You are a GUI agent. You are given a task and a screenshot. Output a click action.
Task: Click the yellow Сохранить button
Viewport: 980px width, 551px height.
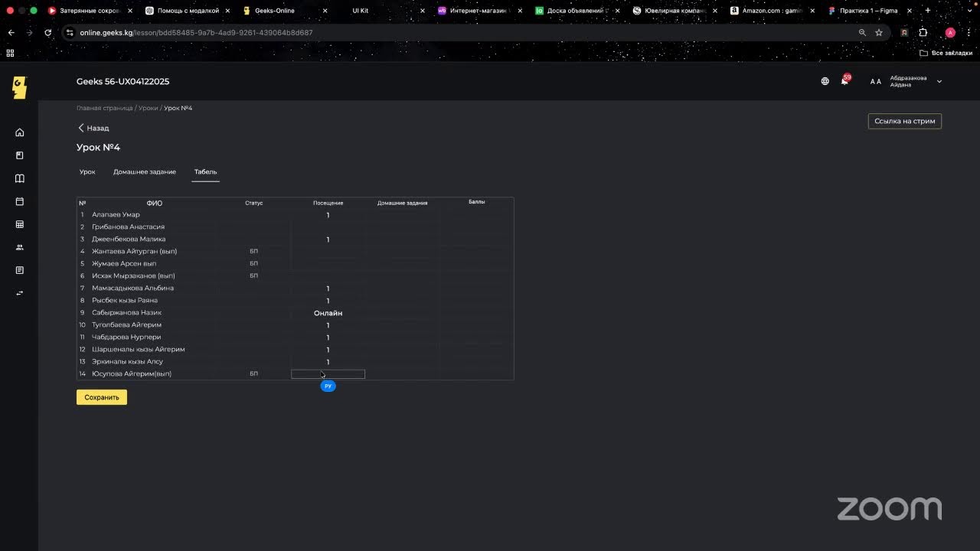coord(102,397)
